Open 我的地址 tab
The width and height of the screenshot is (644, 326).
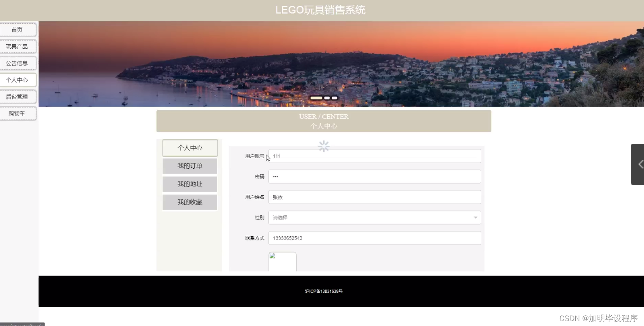[x=190, y=184]
